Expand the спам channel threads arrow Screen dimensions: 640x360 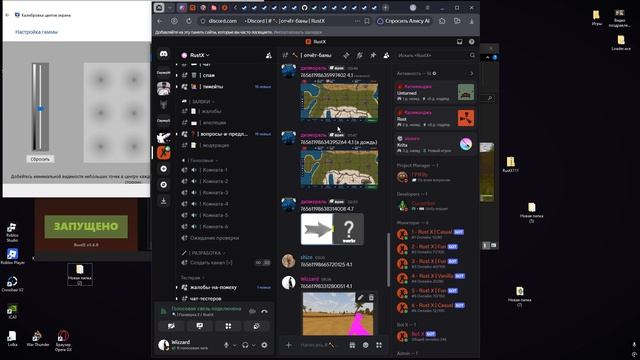[x=177, y=75]
